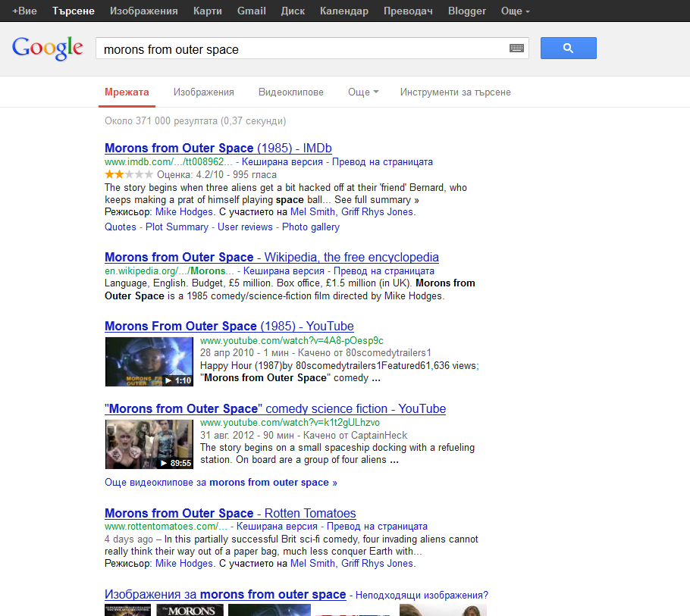This screenshot has height=616, width=690.
Task: Switch to the Видеоклипове results tab
Action: [x=291, y=92]
